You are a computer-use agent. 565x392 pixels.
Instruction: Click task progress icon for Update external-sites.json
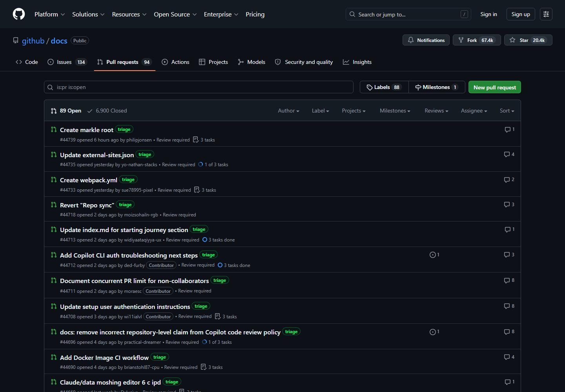pos(200,164)
